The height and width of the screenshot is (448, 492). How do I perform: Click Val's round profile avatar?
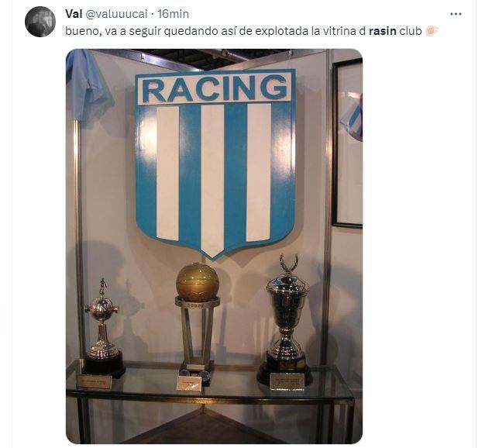coord(40,22)
